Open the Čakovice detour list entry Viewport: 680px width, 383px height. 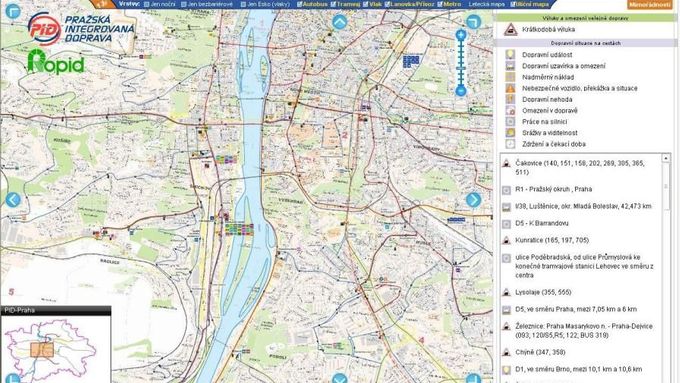[580, 167]
